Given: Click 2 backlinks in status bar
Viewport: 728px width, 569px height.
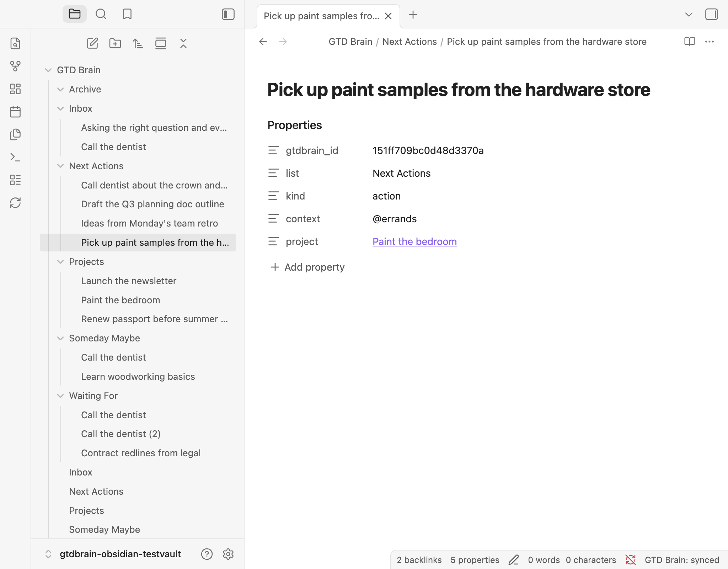Looking at the screenshot, I should pyautogui.click(x=419, y=560).
